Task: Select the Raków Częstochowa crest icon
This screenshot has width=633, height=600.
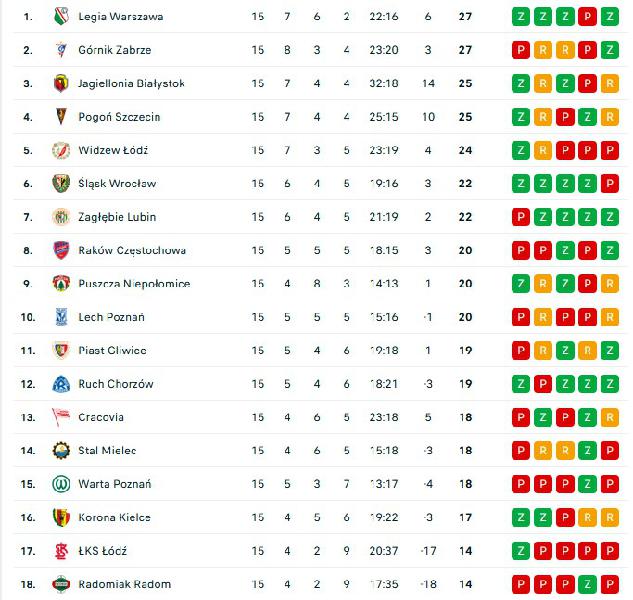Action: click(x=60, y=250)
